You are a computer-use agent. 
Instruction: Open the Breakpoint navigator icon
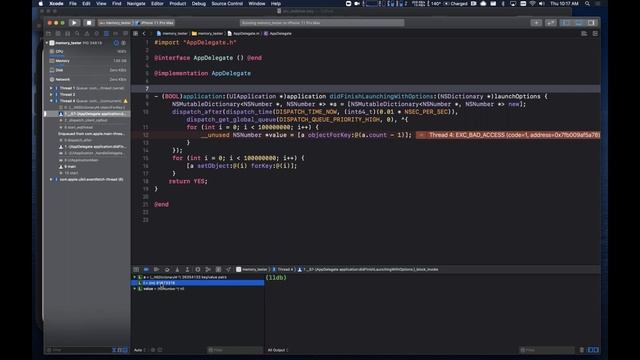(116, 33)
